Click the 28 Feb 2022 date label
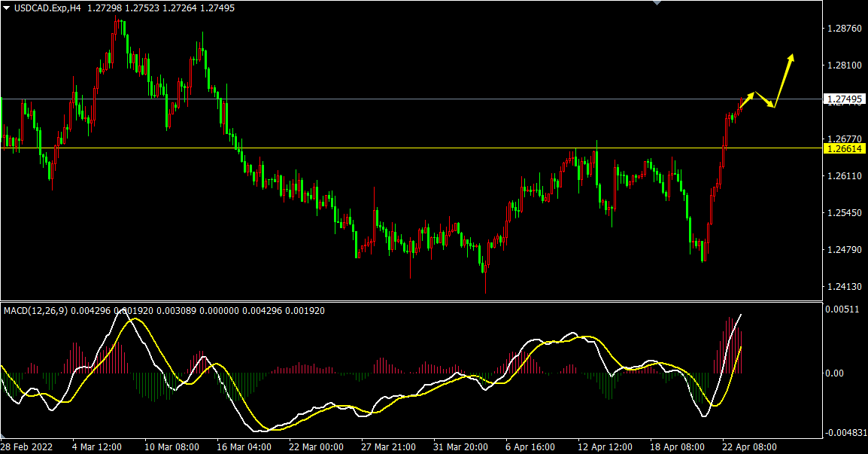The width and height of the screenshot is (868, 454). [x=27, y=446]
